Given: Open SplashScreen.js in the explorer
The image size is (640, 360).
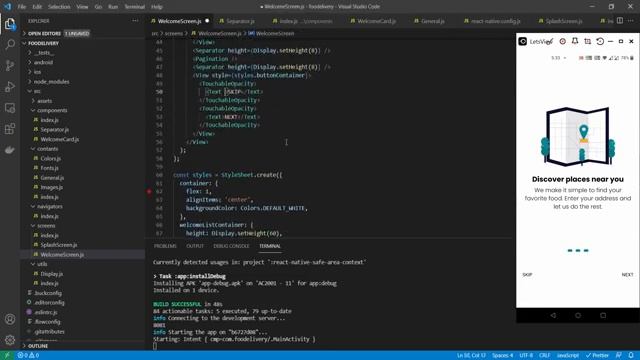Looking at the screenshot, I should (59, 245).
